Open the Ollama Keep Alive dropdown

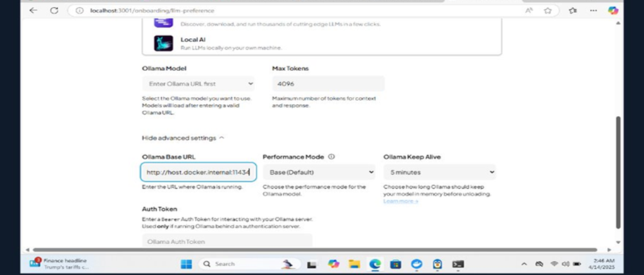click(440, 172)
